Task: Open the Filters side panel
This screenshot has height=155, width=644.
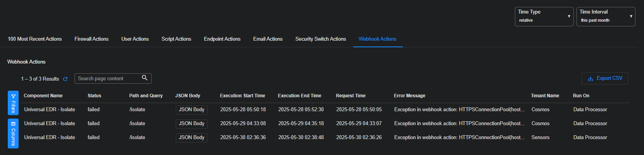Action: click(13, 103)
